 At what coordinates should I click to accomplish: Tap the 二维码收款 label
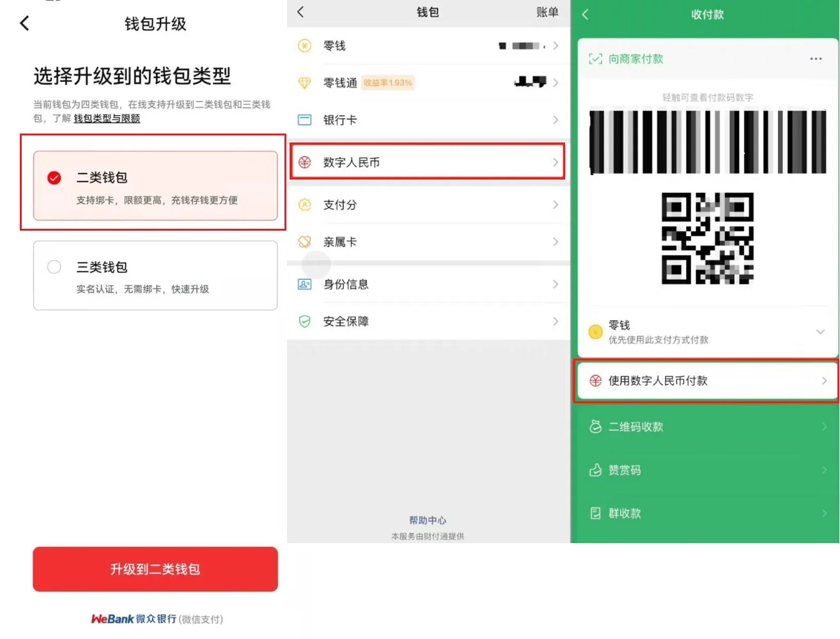636,426
